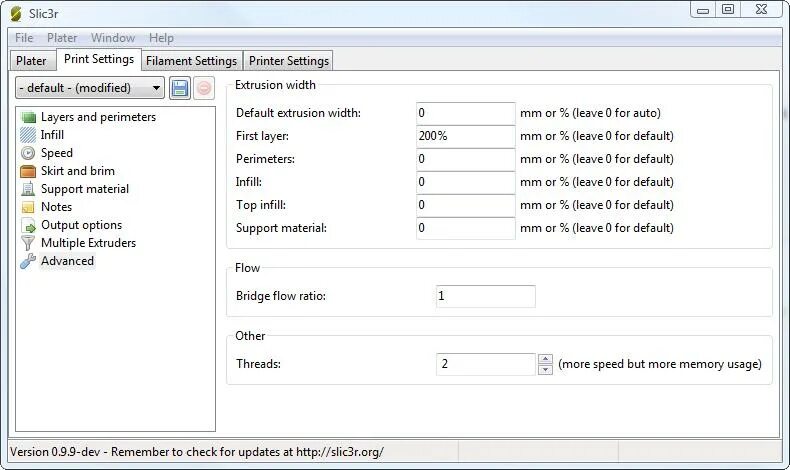Open the Plater menu
Screen dimensions: 790x470
(x=62, y=38)
